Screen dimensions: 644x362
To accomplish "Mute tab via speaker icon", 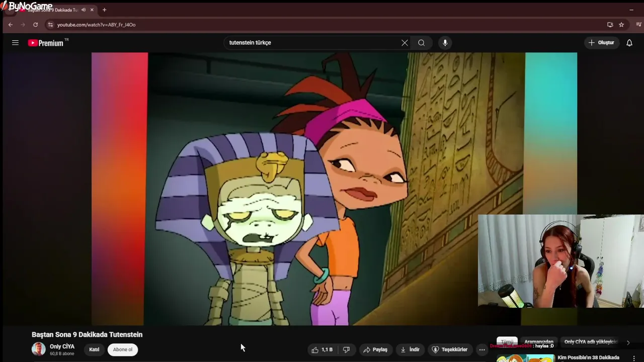I will point(84,10).
